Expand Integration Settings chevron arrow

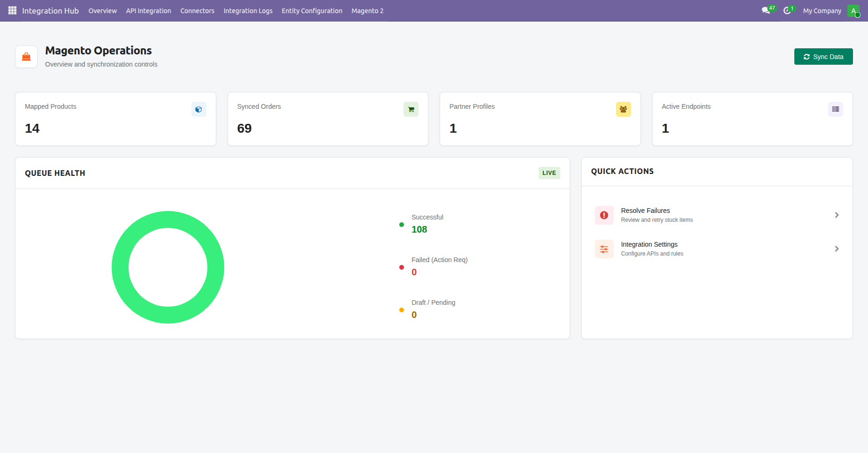(837, 249)
